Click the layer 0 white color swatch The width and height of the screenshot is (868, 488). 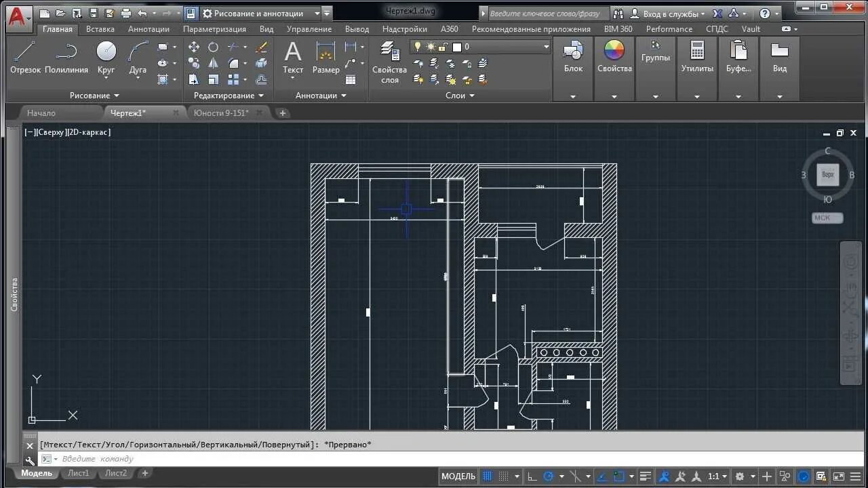coord(457,47)
